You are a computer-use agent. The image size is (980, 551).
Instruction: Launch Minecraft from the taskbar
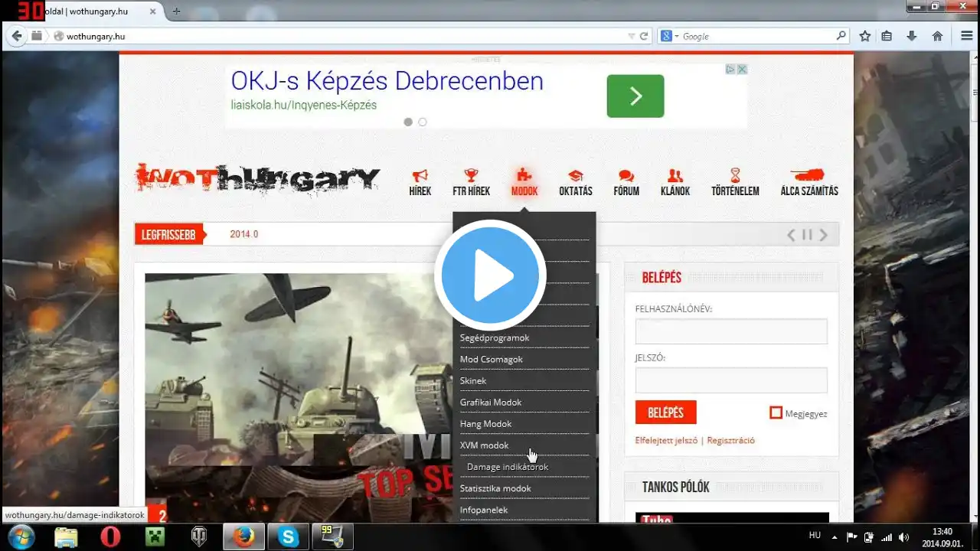tap(155, 537)
